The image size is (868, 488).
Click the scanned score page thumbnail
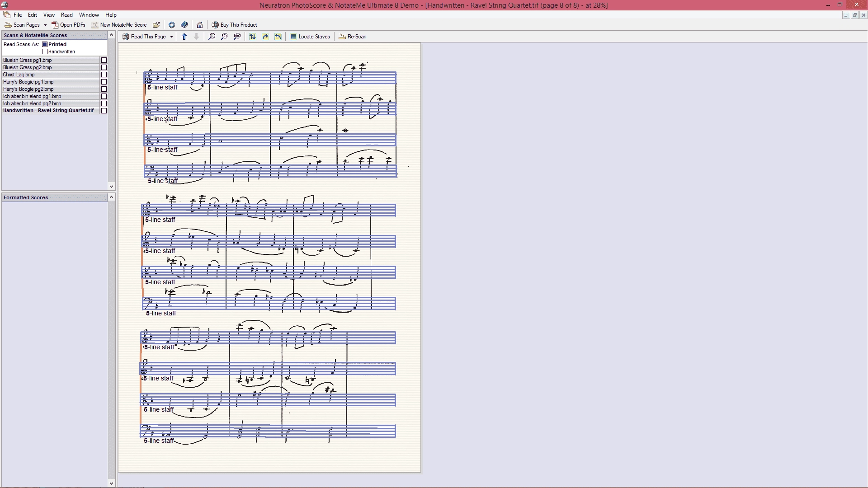click(x=269, y=258)
